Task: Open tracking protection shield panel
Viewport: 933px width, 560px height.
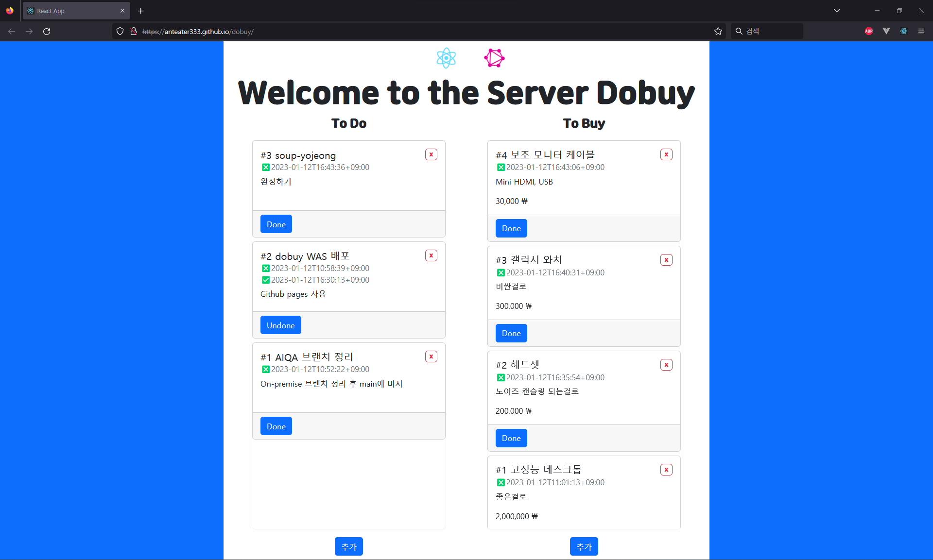Action: (120, 32)
